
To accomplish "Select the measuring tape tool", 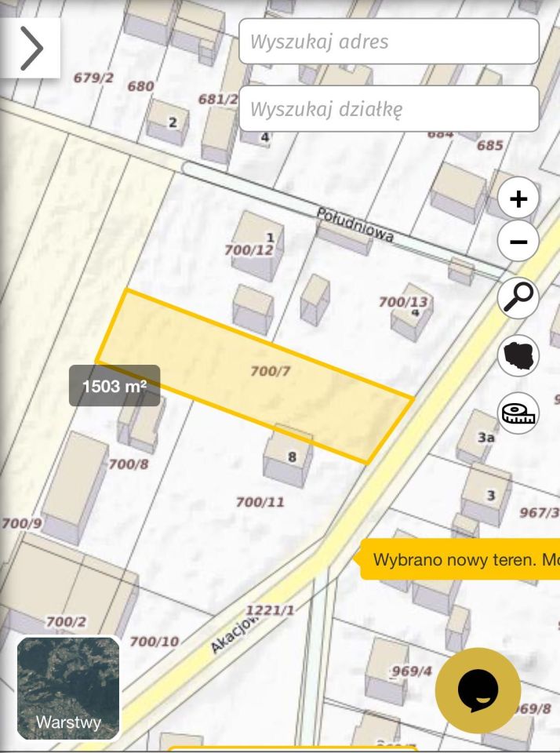I will 518,413.
